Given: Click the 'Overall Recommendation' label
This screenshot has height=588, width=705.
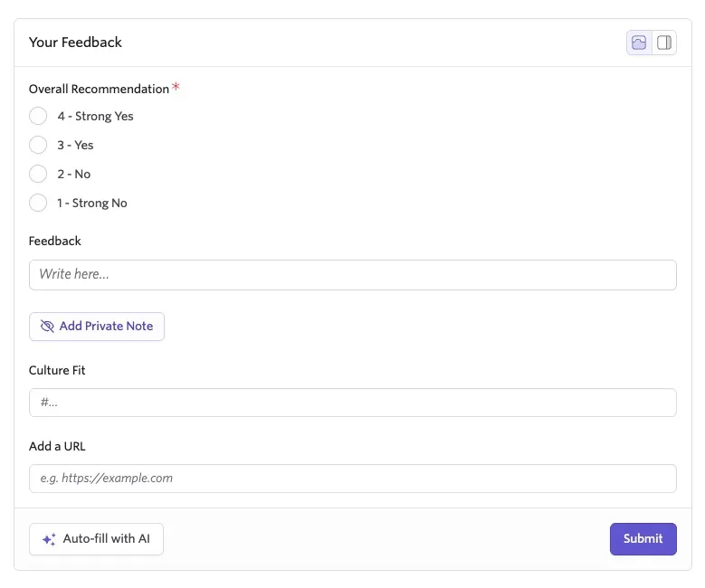Looking at the screenshot, I should (x=99, y=89).
